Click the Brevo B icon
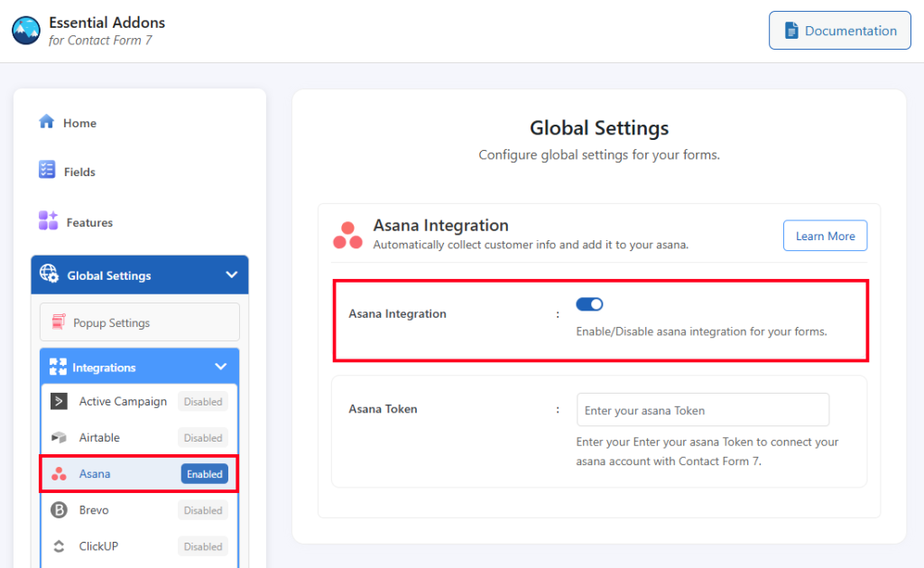 [x=59, y=509]
